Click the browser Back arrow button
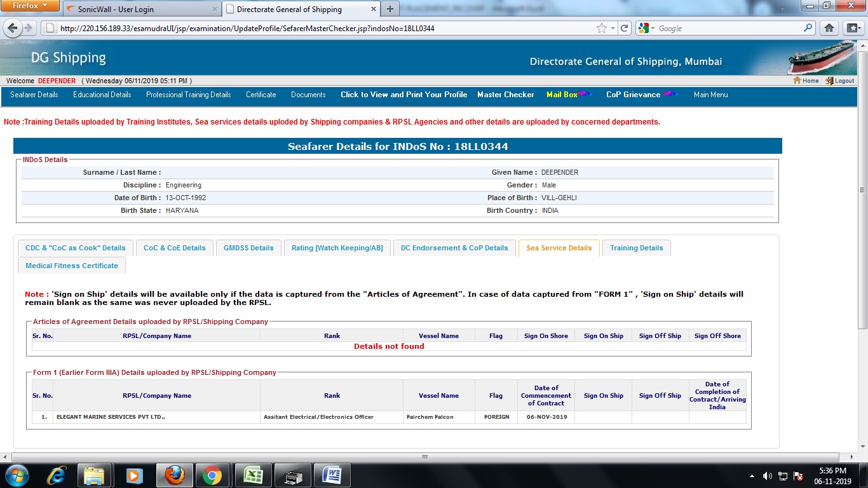Screen dimensions: 868x488 (11, 29)
